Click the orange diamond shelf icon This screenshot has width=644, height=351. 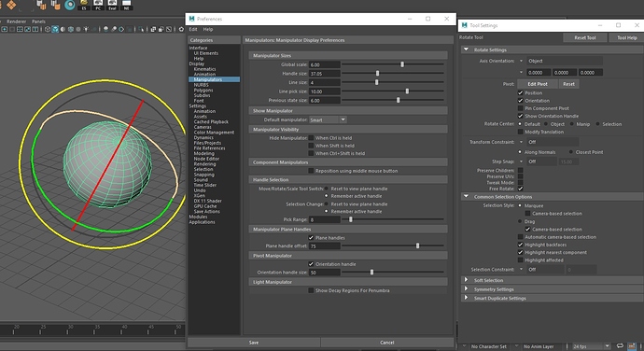[11, 5]
